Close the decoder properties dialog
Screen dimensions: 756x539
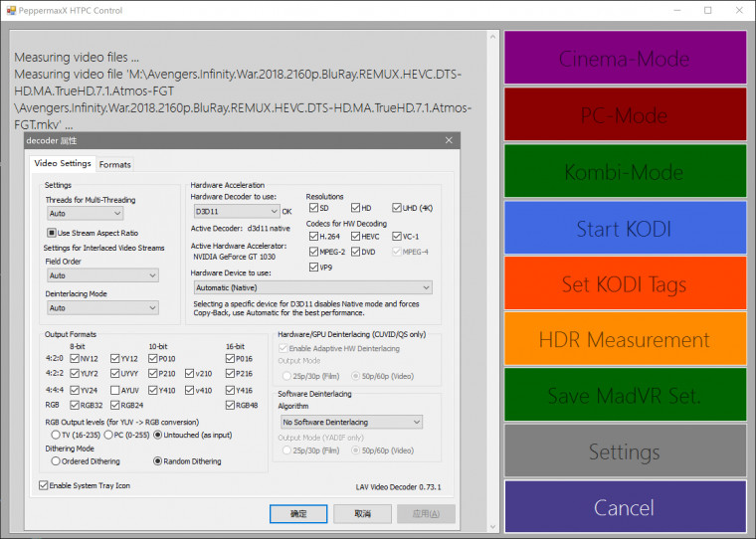(x=449, y=141)
